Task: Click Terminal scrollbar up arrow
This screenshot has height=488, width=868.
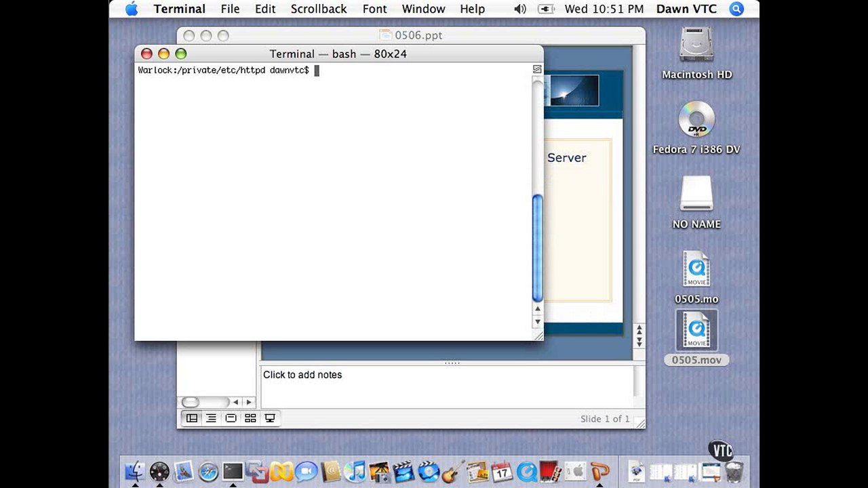Action: click(x=538, y=309)
